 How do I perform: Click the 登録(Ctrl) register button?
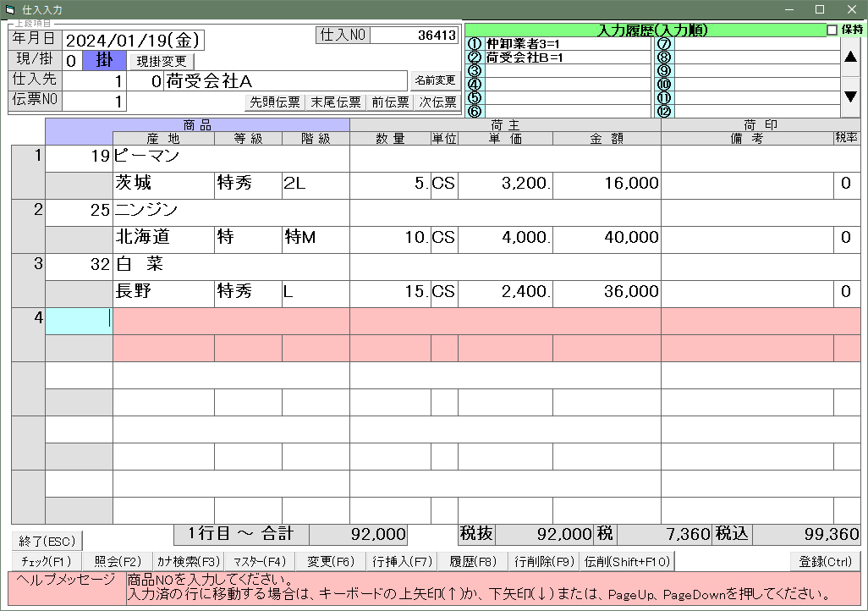click(824, 561)
